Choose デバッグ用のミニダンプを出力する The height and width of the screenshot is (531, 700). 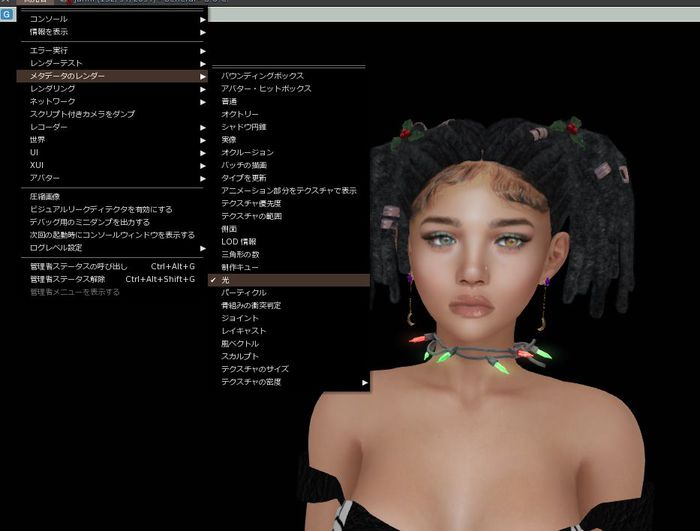coord(112,222)
